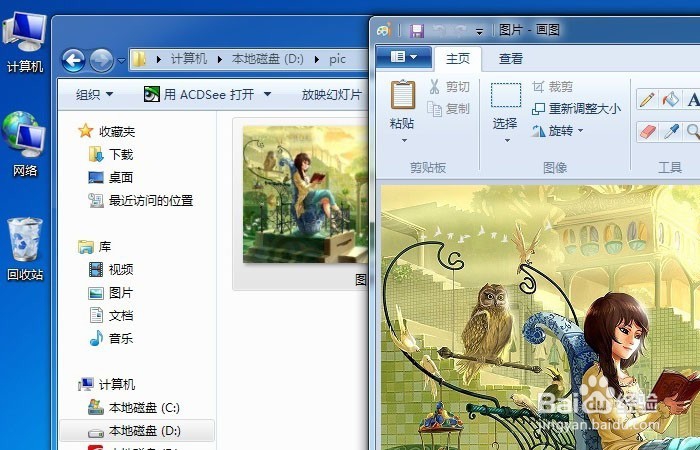Select the Eraser tool in Paint
The image size is (700, 450).
point(647,132)
